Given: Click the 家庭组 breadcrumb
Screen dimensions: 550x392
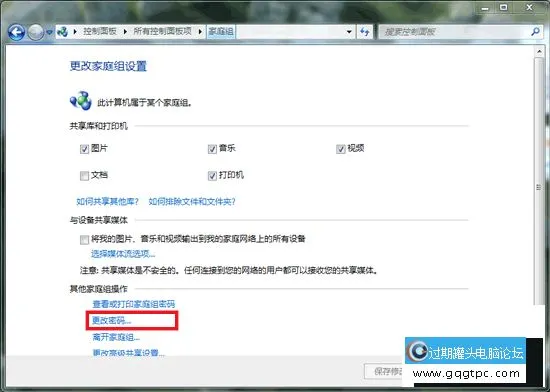Looking at the screenshot, I should [221, 32].
